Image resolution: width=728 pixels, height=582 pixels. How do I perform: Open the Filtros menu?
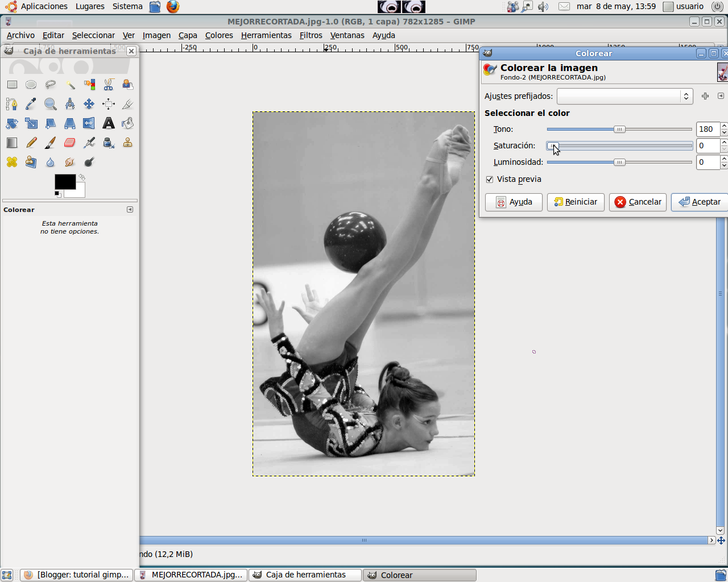pyautogui.click(x=311, y=35)
